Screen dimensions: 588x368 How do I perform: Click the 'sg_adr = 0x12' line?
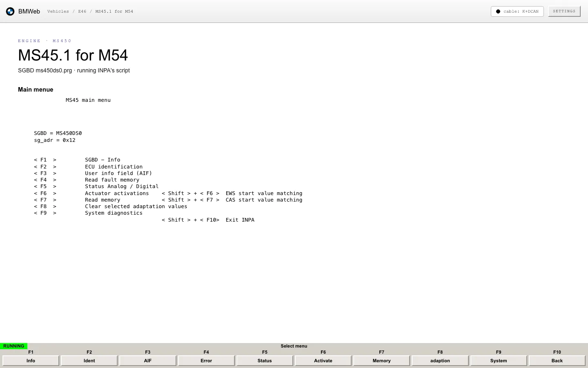click(x=55, y=140)
